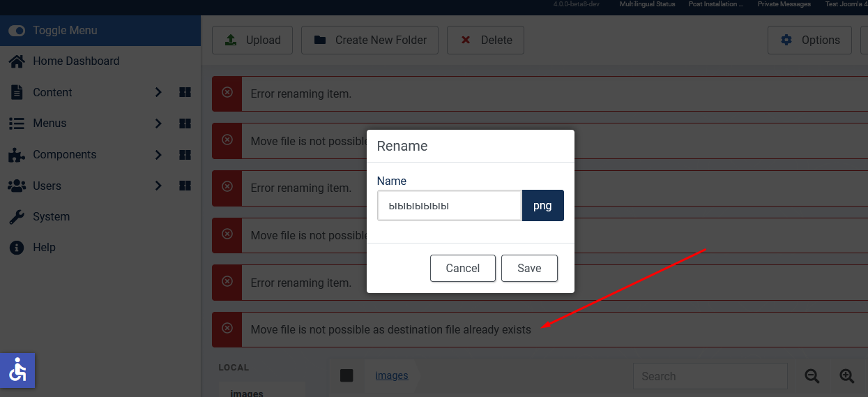Click the zoom out magnifier icon
This screenshot has height=397, width=868.
pyautogui.click(x=812, y=376)
